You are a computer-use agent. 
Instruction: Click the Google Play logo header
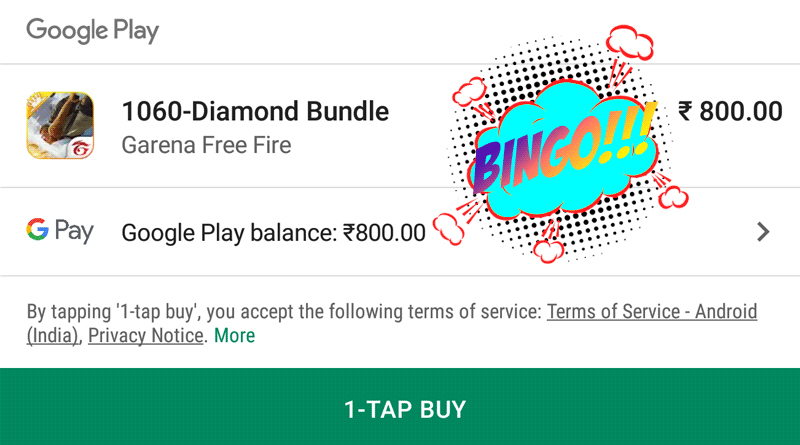coord(92,30)
